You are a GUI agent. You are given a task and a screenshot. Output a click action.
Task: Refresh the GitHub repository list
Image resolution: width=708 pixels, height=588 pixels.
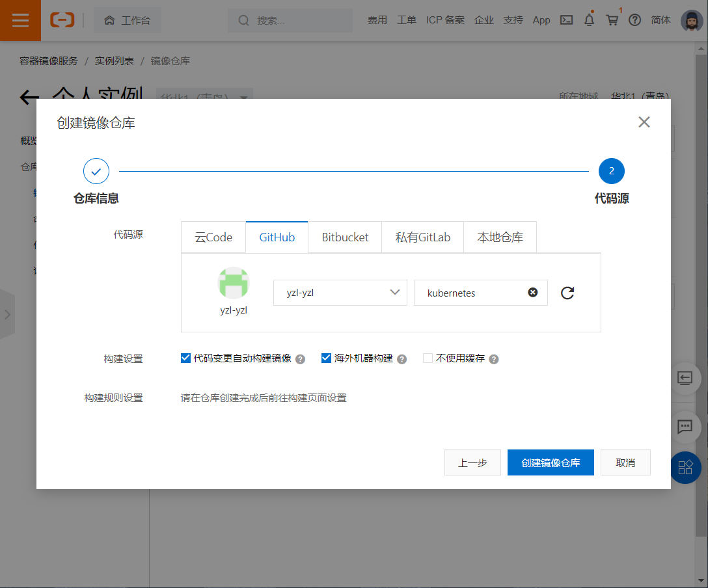[567, 293]
